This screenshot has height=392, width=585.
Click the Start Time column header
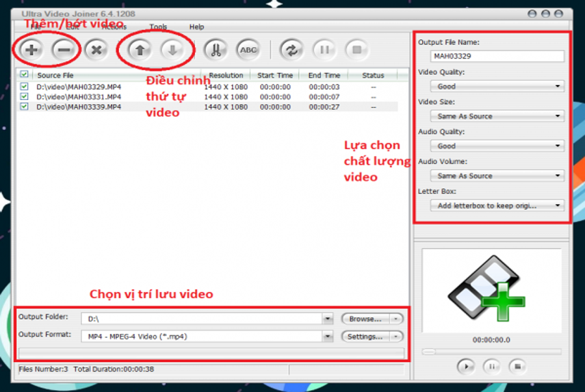coord(275,75)
